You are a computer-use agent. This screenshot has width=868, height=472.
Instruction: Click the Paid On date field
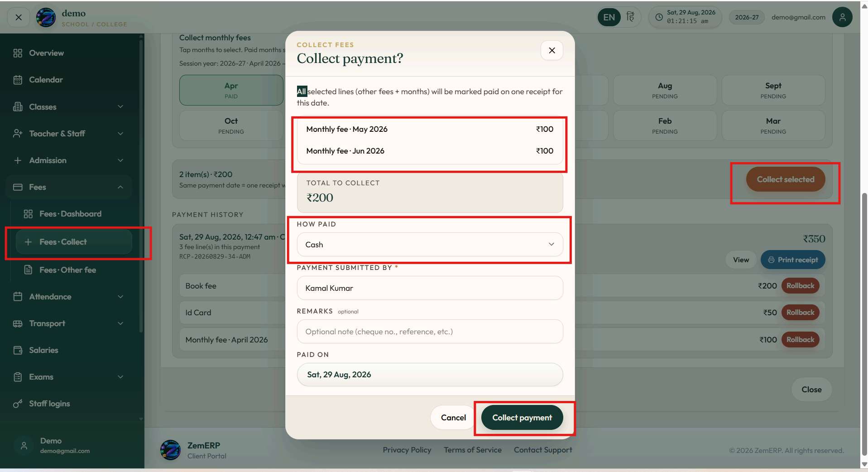click(430, 375)
